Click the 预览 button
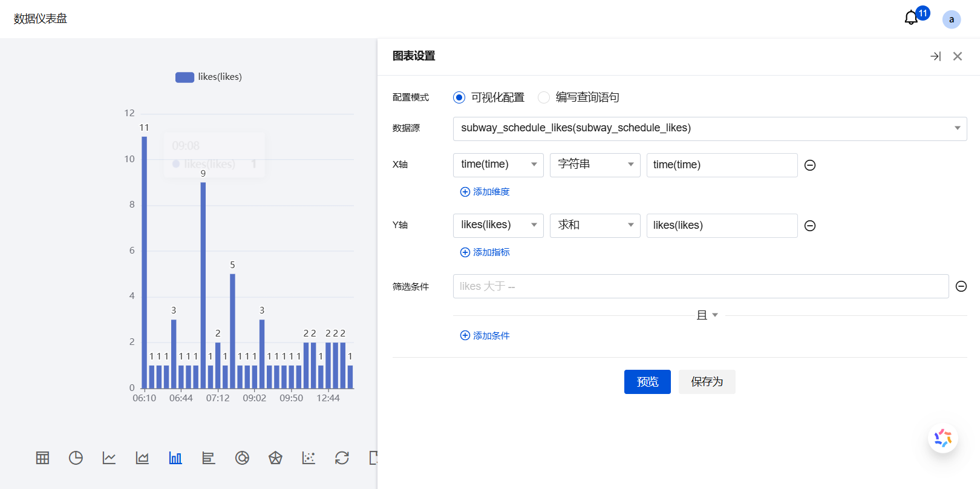 pyautogui.click(x=647, y=382)
